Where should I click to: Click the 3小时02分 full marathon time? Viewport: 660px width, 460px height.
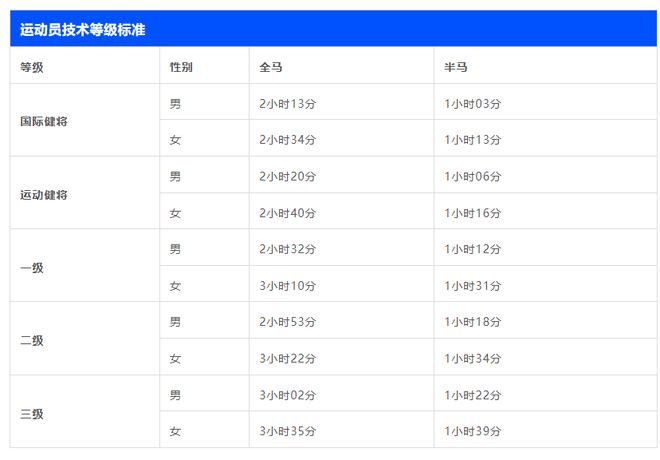[x=287, y=395]
